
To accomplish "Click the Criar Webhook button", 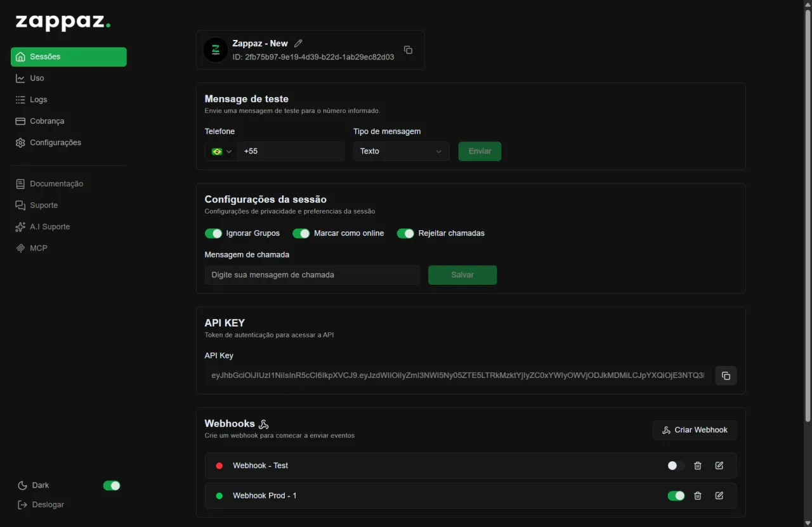I will click(x=695, y=430).
